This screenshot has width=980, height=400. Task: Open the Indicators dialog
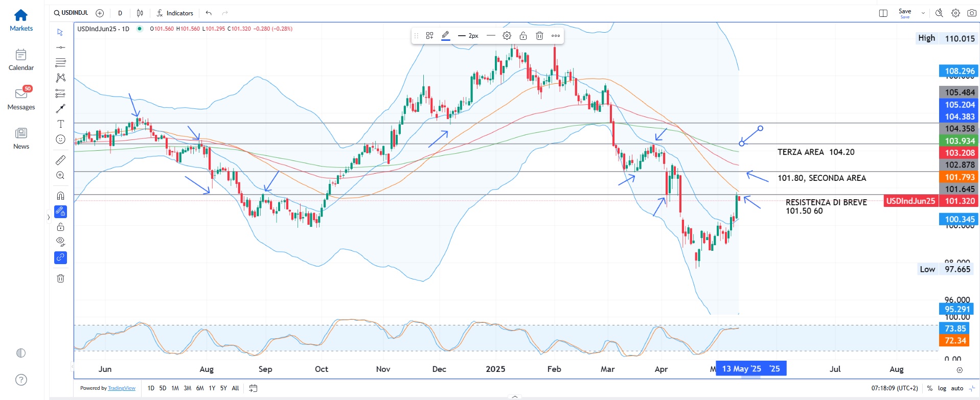[x=175, y=13]
